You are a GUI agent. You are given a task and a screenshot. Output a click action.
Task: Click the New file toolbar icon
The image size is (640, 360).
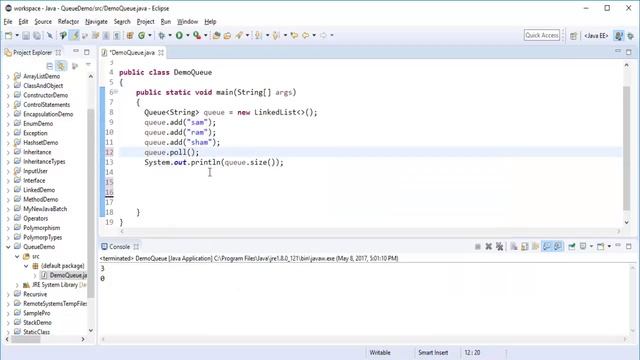tap(9, 36)
